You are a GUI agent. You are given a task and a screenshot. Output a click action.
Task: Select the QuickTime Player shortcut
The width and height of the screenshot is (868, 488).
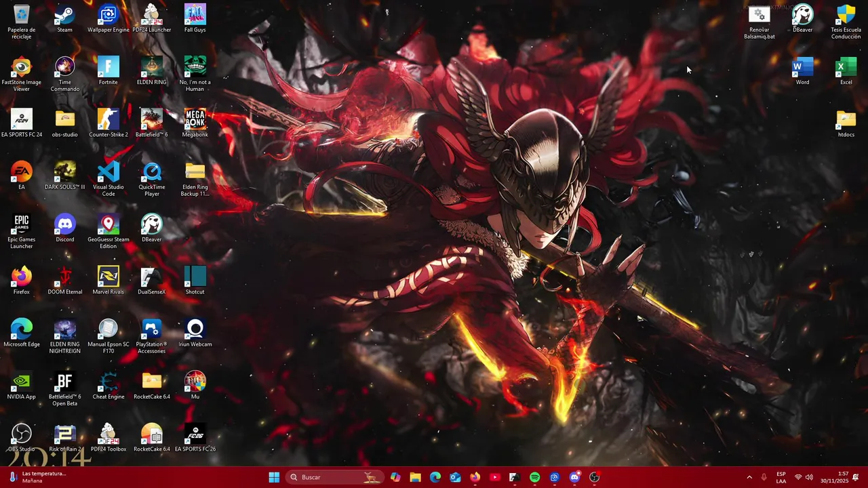[151, 179]
